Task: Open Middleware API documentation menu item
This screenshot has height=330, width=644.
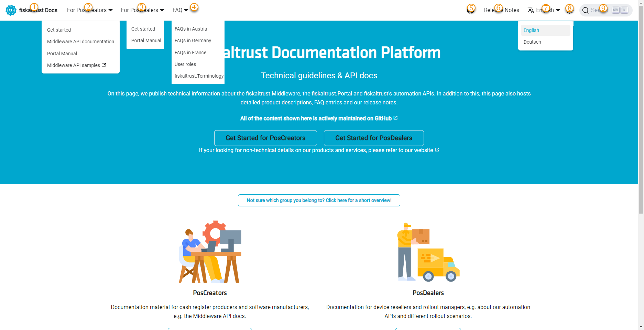Action: point(80,42)
